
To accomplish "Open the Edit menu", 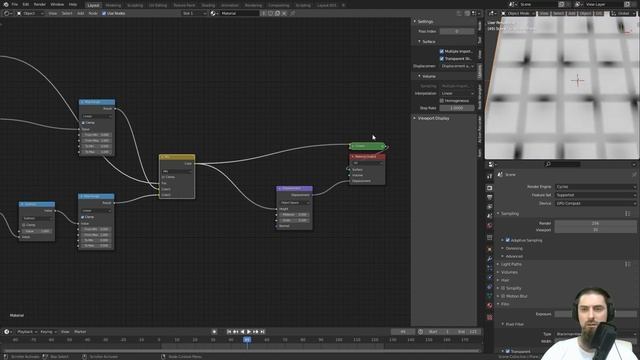I will tap(26, 4).
